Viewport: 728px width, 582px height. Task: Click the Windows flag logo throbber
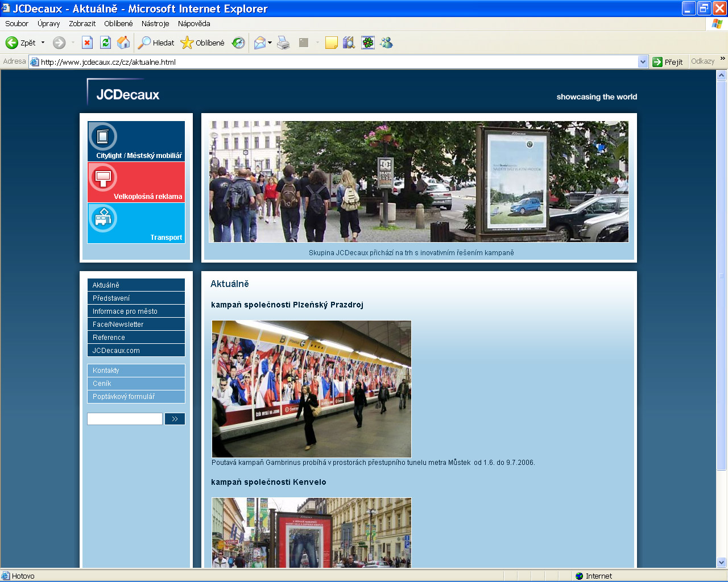point(717,24)
